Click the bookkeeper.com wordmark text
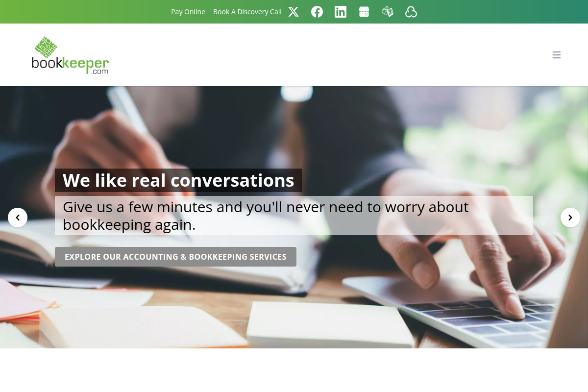588x392 pixels. click(70, 63)
